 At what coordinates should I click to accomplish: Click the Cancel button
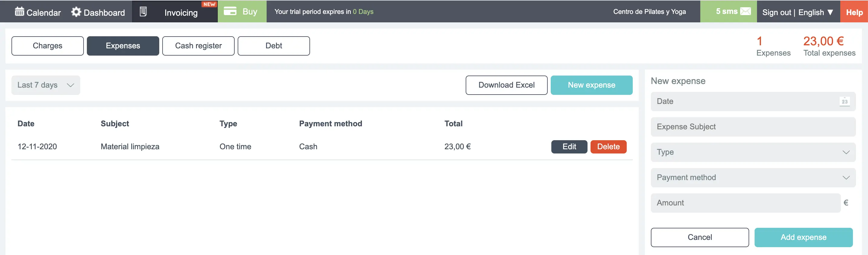[699, 237]
